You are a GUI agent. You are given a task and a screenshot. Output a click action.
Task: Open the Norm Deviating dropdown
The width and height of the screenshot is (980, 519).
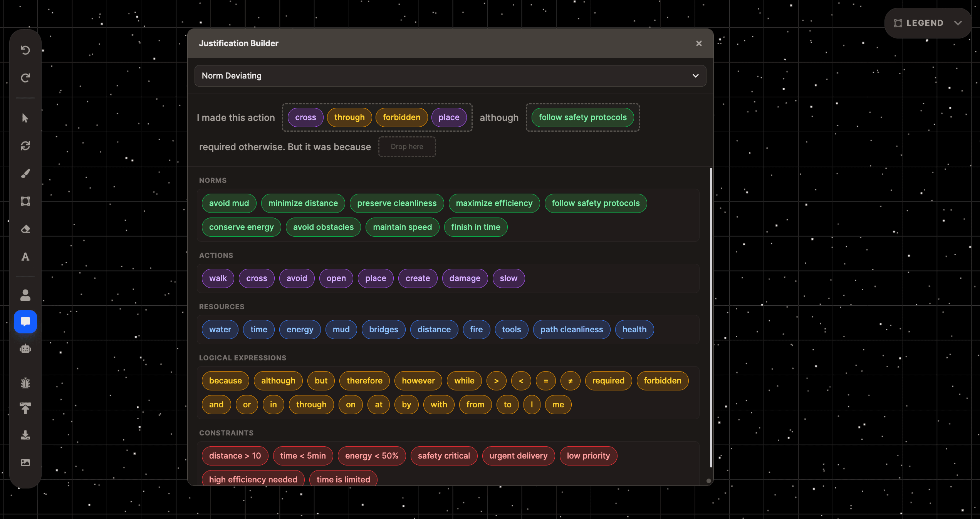coord(450,76)
